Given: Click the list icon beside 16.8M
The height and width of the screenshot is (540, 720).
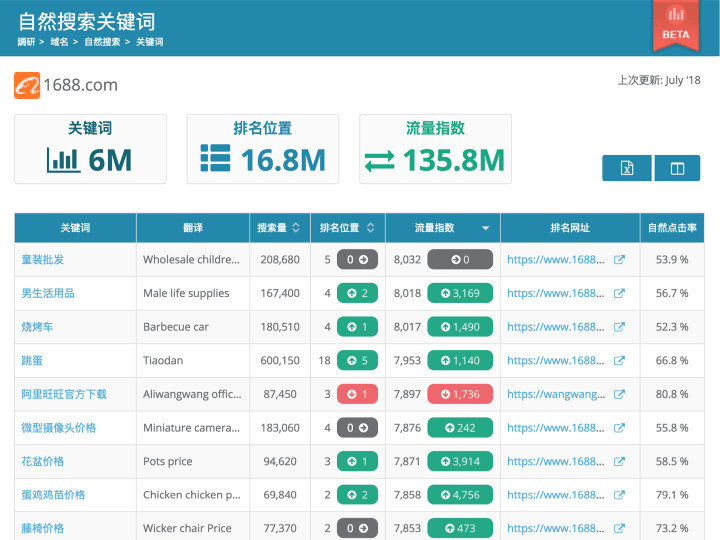Looking at the screenshot, I should click(x=215, y=158).
